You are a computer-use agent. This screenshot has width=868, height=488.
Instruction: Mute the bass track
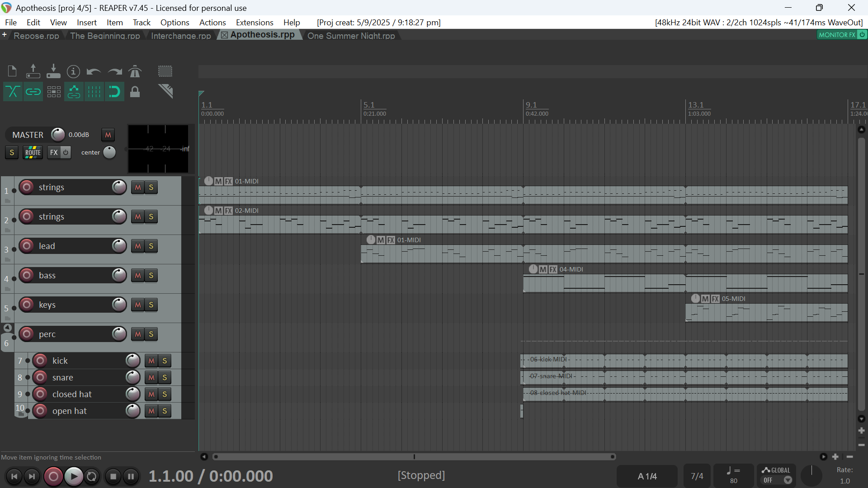pos(138,276)
